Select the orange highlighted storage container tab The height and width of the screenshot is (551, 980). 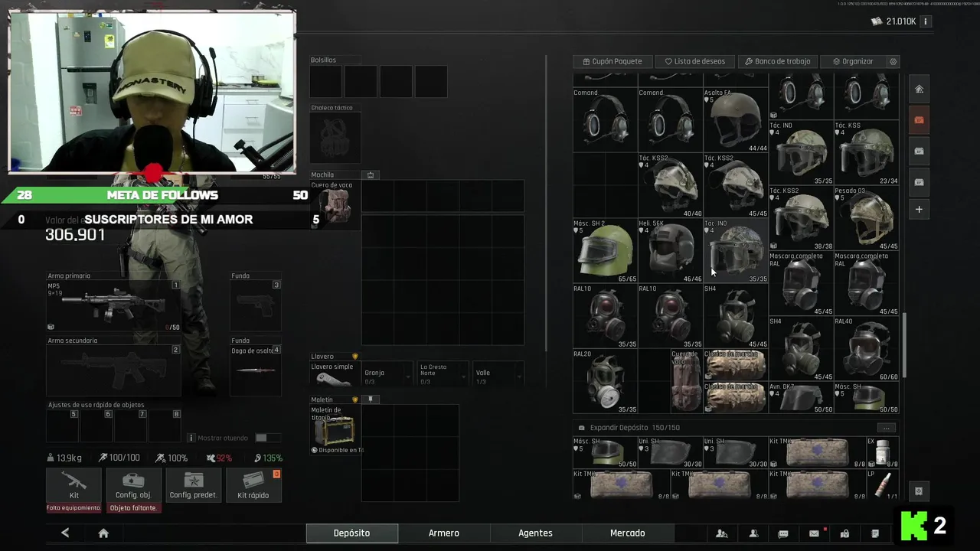pos(920,119)
